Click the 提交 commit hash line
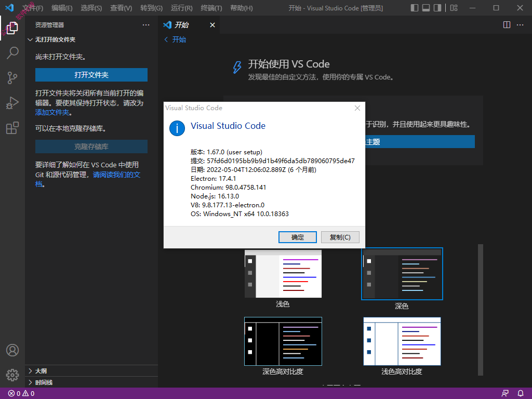The image size is (532, 399). coord(272,161)
